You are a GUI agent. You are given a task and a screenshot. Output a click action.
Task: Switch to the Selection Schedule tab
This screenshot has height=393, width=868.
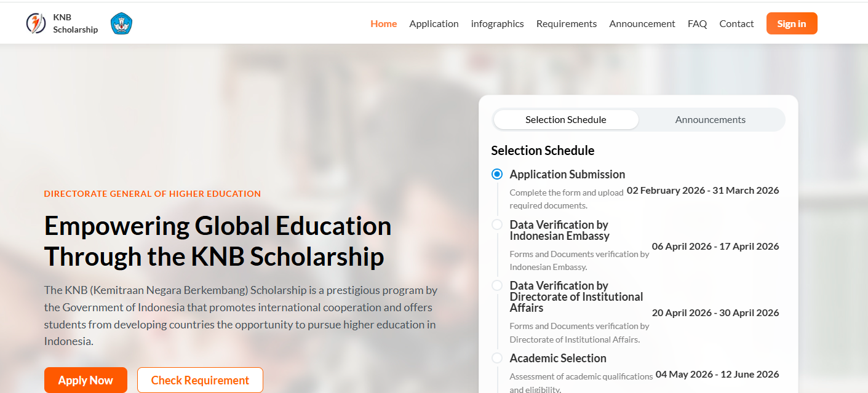566,120
